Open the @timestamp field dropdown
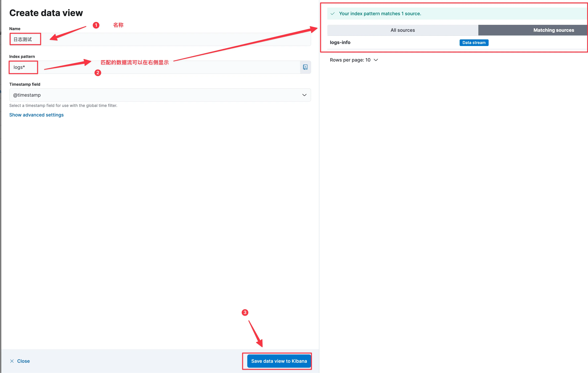588x373 pixels. tap(160, 95)
